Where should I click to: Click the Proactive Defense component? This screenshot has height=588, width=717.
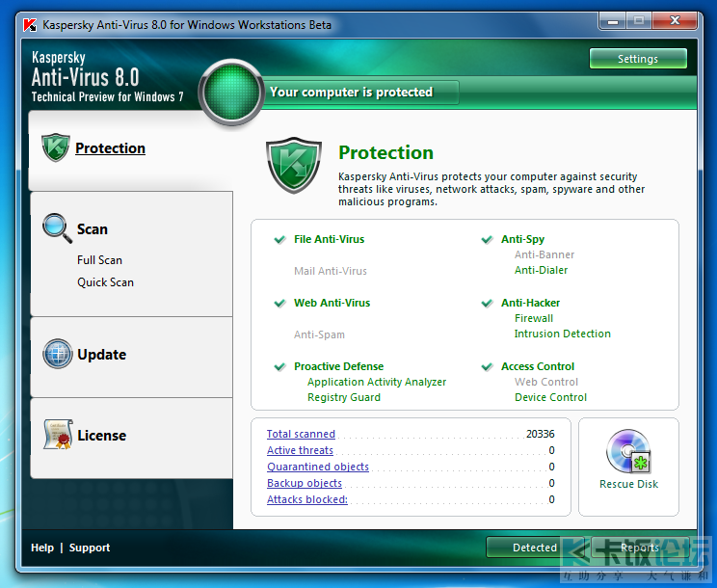coord(339,366)
